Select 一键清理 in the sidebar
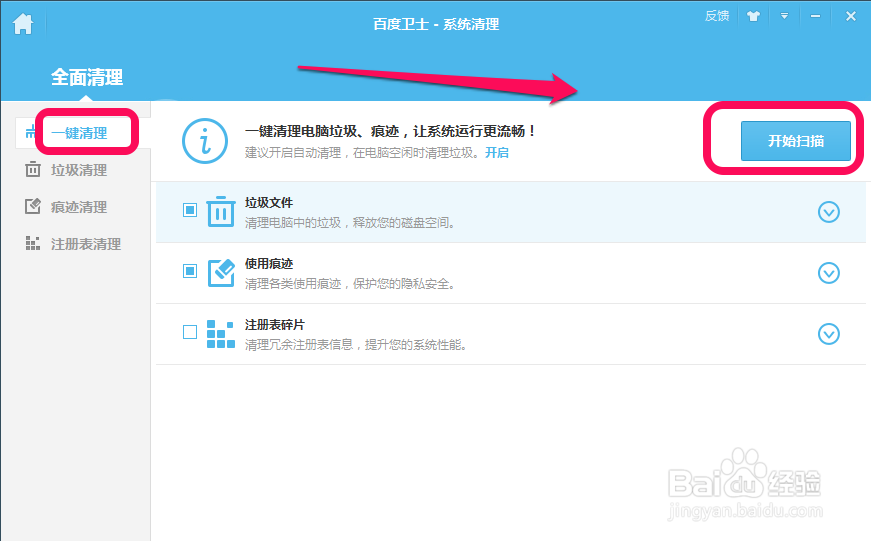This screenshot has height=541, width=871. [x=79, y=133]
